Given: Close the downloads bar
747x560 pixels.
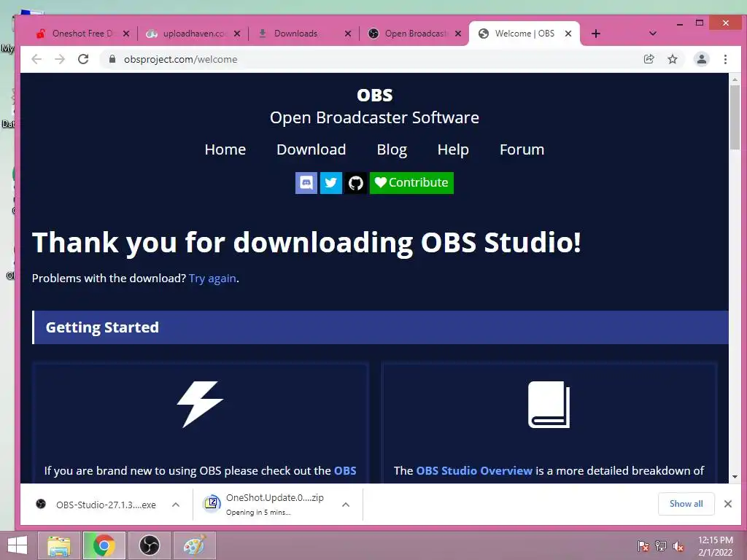Looking at the screenshot, I should 728,504.
